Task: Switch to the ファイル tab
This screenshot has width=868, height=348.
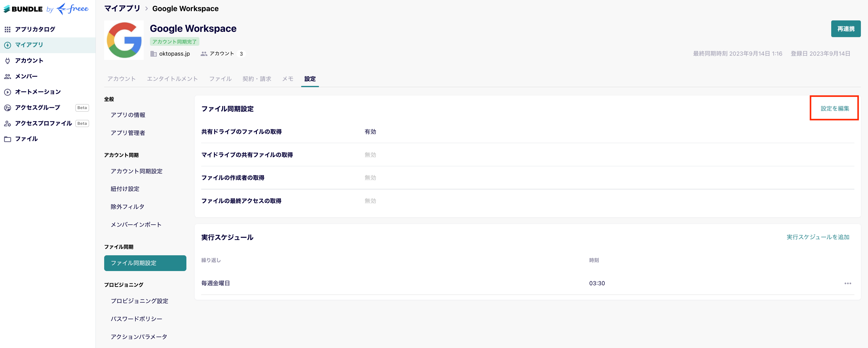Action: 220,79
